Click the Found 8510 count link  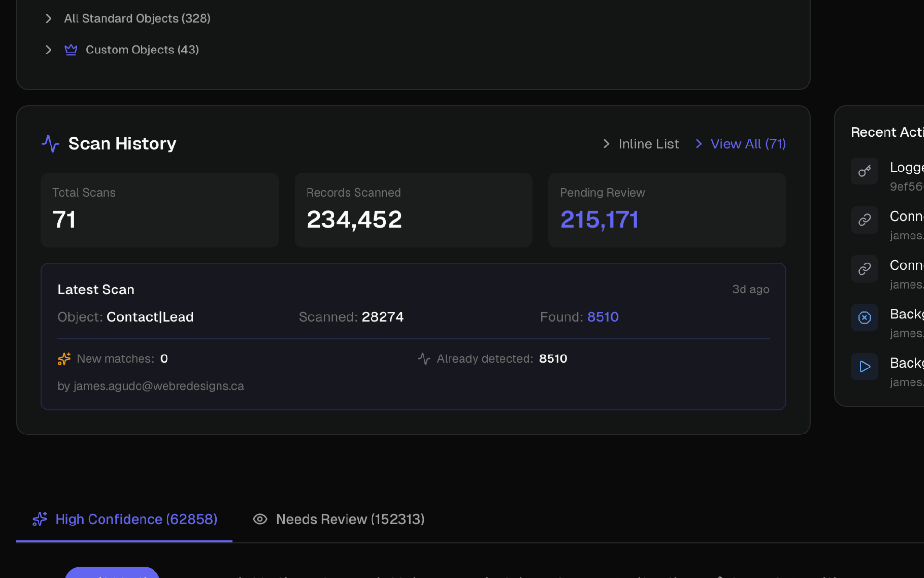pyautogui.click(x=603, y=317)
